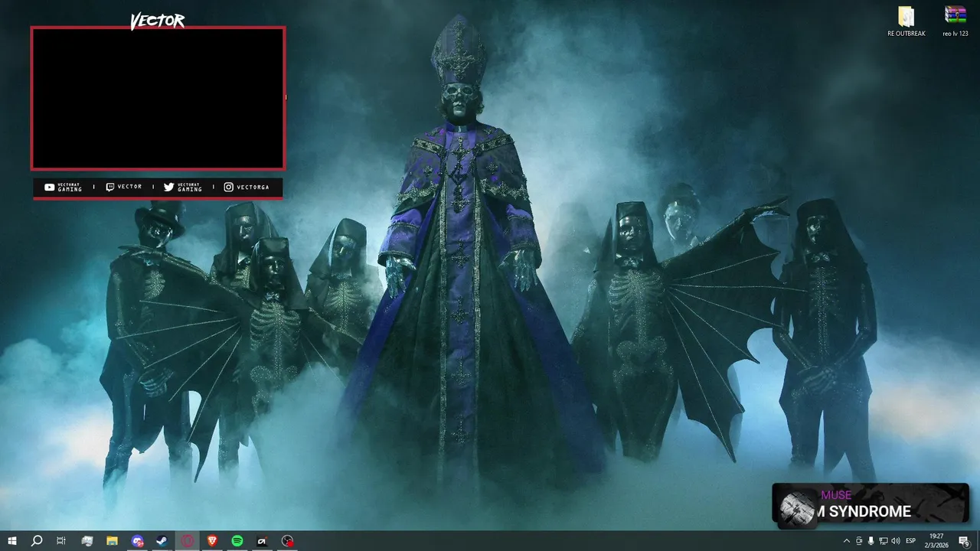Switch to the Opera GX browser
Screen dimensions: 980x551
click(188, 541)
